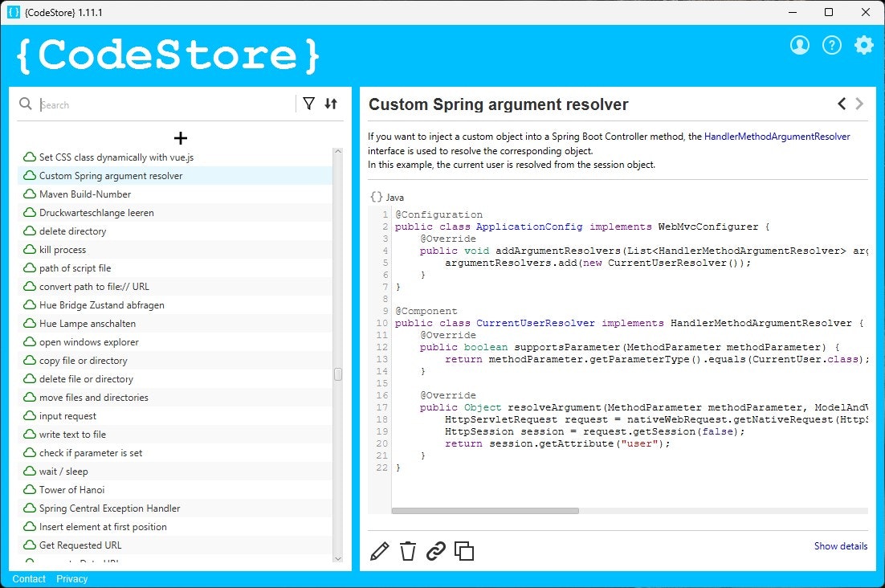Click the list scroll up arrow

[x=338, y=151]
